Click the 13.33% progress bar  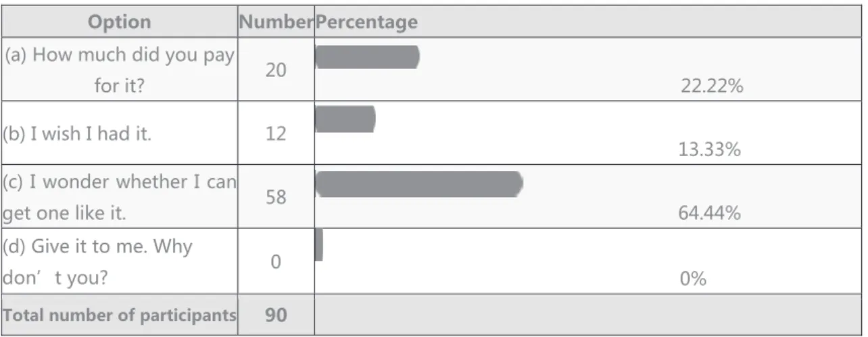point(345,120)
